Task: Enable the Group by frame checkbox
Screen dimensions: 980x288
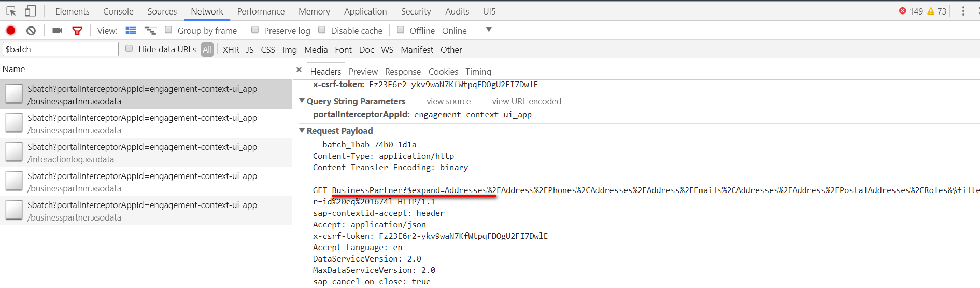Action: pos(168,30)
